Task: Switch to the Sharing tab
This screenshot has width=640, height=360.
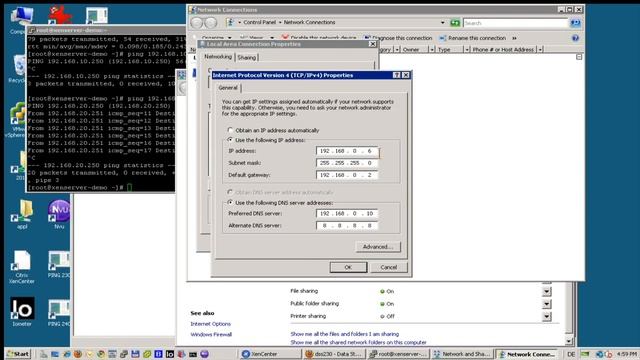Action: [247, 58]
